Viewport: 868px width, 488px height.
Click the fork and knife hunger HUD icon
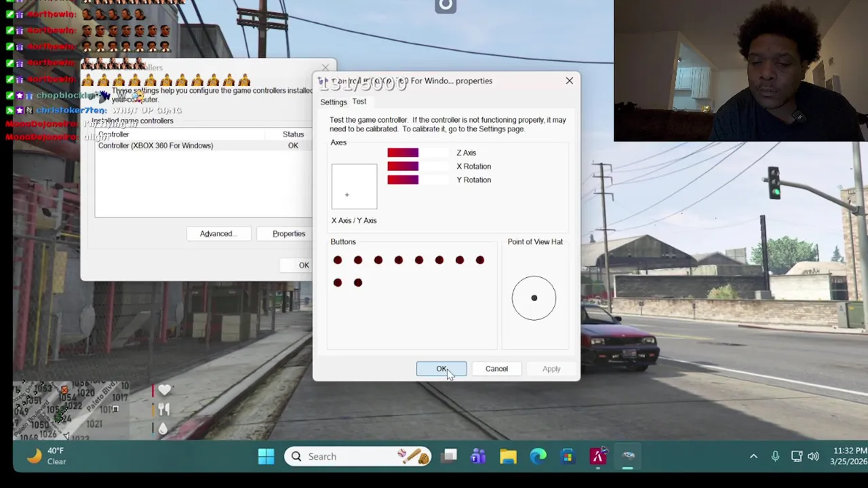[164, 409]
